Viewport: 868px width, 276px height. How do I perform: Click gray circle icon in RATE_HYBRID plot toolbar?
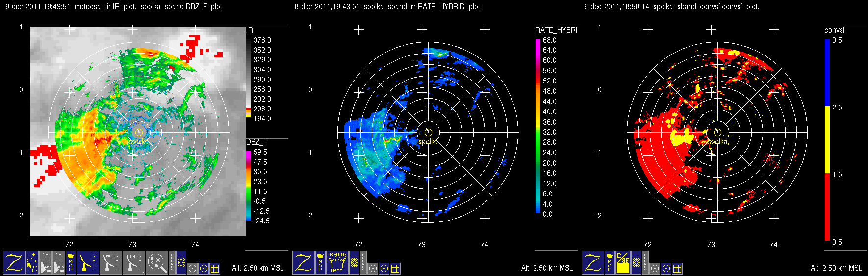[x=373, y=269]
